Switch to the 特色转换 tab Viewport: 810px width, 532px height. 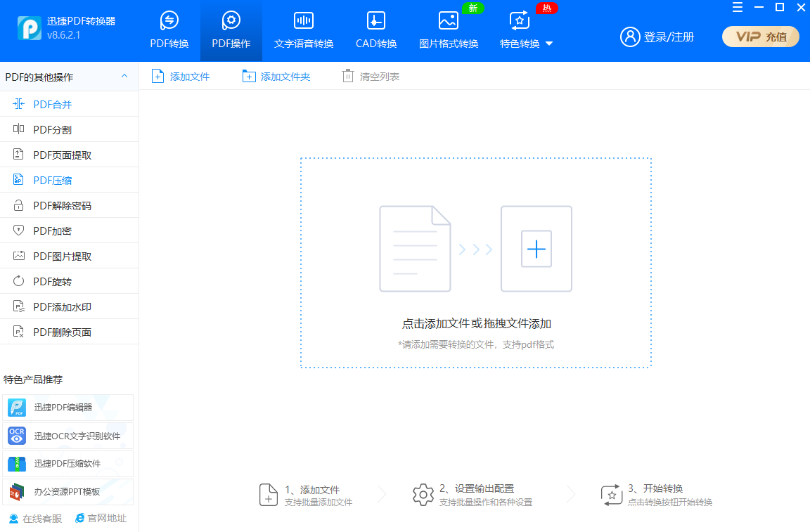tap(526, 31)
